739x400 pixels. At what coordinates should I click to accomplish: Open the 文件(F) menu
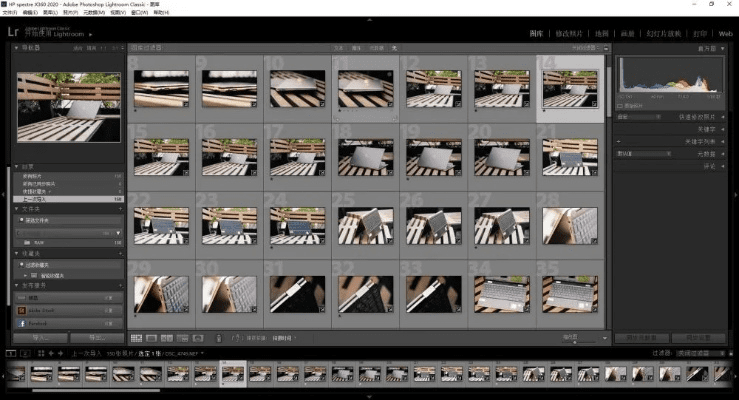pos(10,12)
